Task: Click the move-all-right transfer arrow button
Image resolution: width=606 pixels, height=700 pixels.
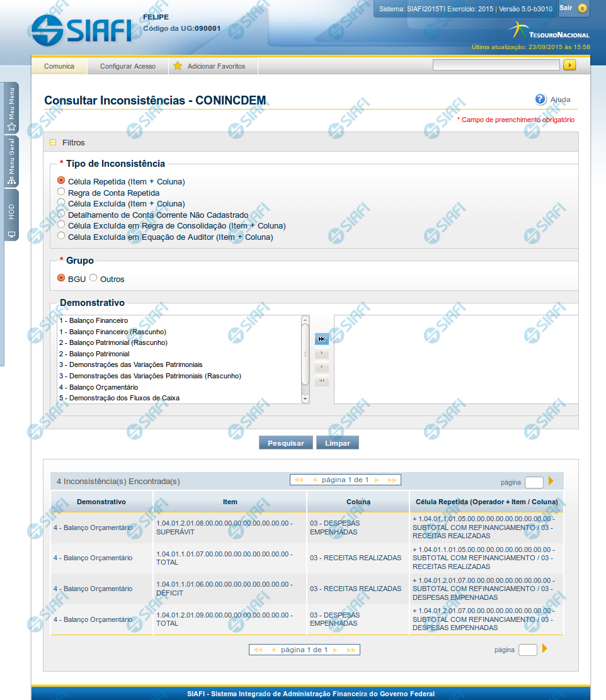Action: point(321,339)
